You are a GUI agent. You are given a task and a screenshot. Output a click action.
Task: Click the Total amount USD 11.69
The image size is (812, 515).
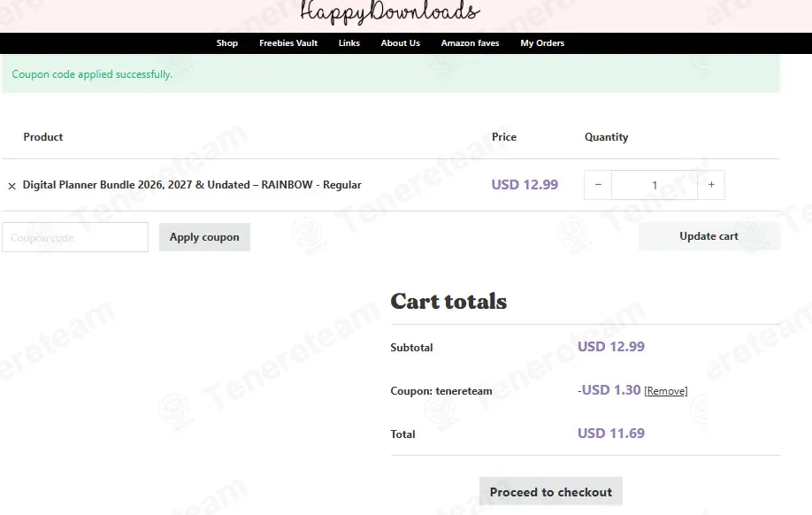tap(611, 433)
